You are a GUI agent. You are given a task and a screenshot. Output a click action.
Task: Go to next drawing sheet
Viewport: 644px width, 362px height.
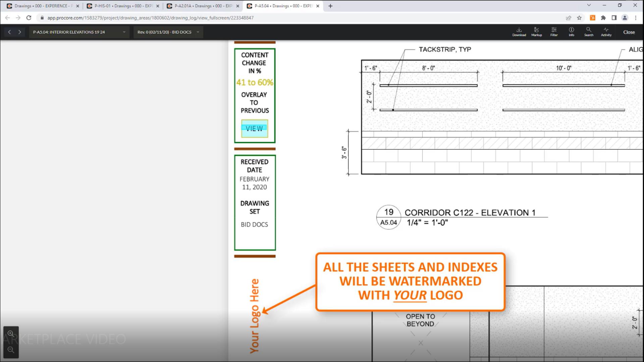[x=20, y=32]
